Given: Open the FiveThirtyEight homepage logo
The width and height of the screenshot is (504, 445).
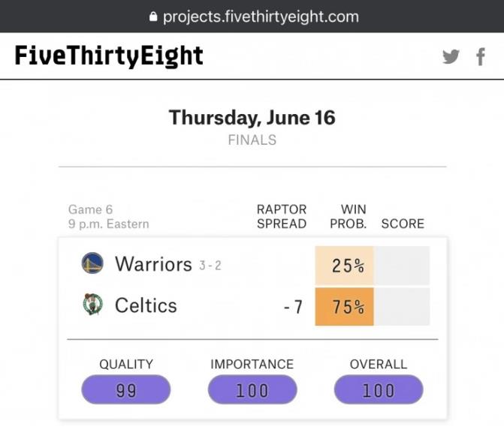Looking at the screenshot, I should pos(109,56).
